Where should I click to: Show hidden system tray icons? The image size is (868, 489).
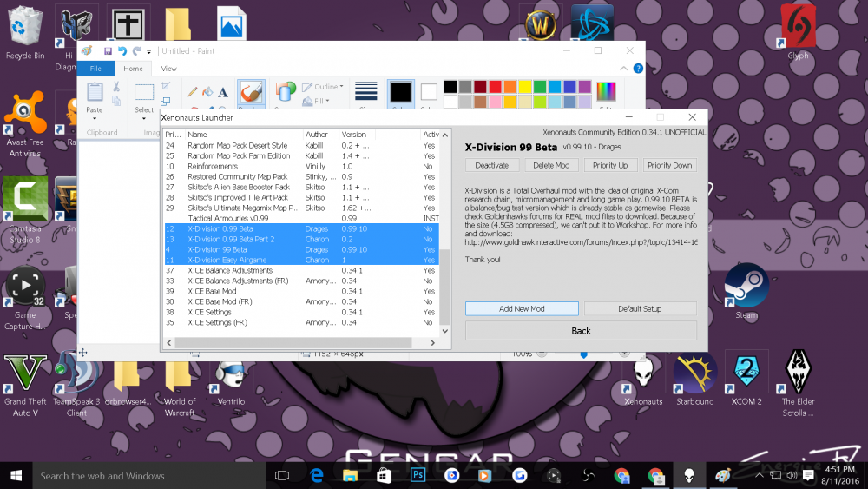pos(759,475)
